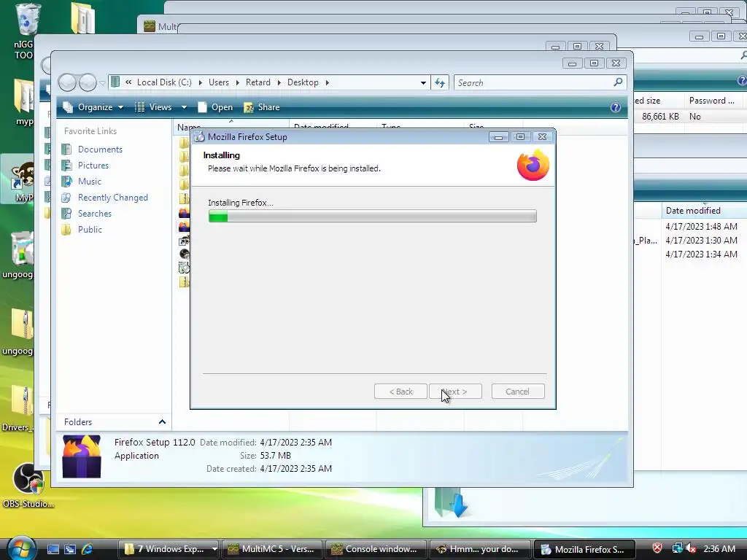Click the 86,661 KB size cell
This screenshot has height=560, width=747.
659,116
